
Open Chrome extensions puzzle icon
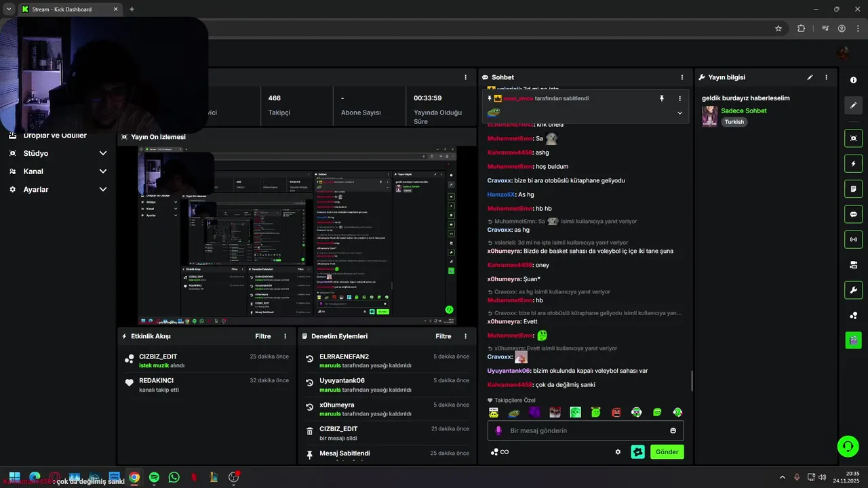coord(801,28)
